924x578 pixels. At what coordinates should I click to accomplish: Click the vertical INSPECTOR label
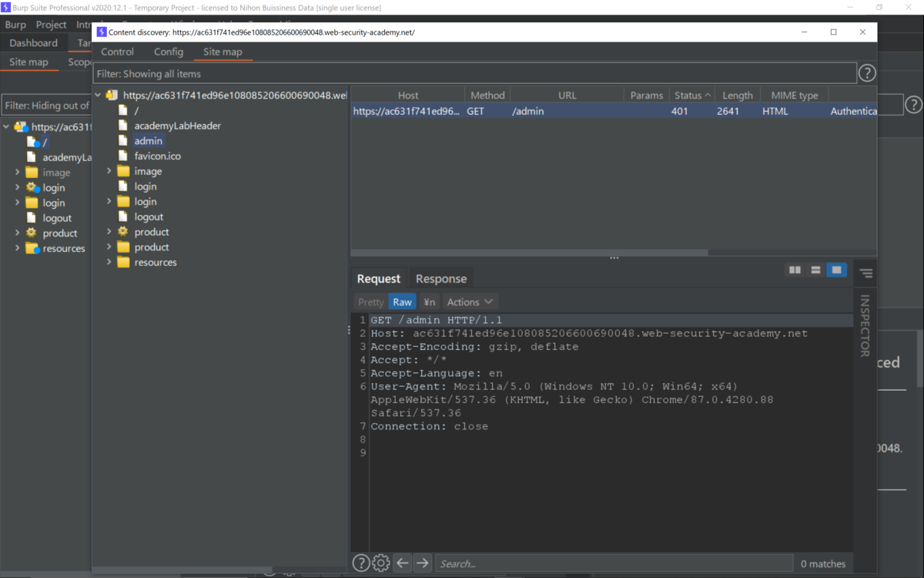tap(865, 325)
